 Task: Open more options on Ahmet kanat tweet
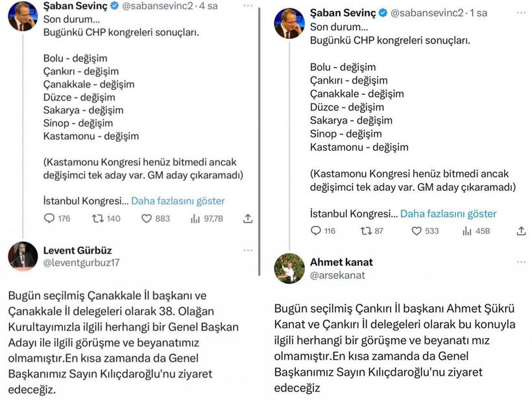pyautogui.click(x=522, y=262)
